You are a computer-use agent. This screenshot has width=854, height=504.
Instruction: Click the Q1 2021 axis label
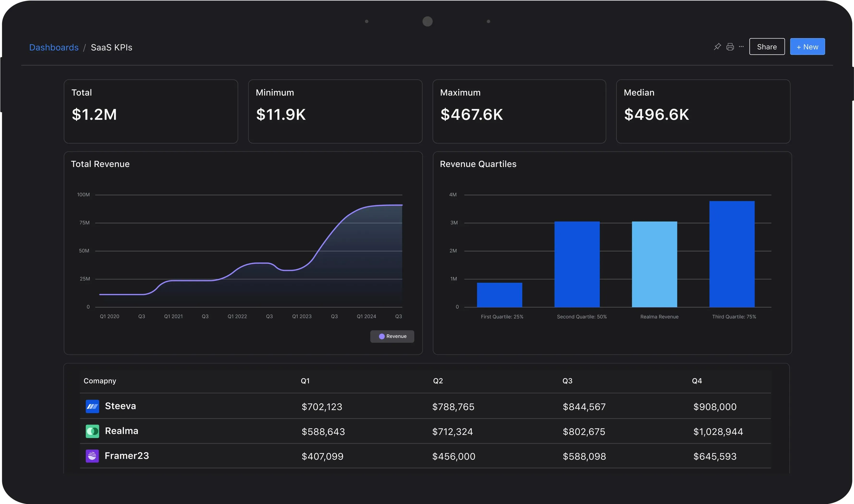coord(173,317)
